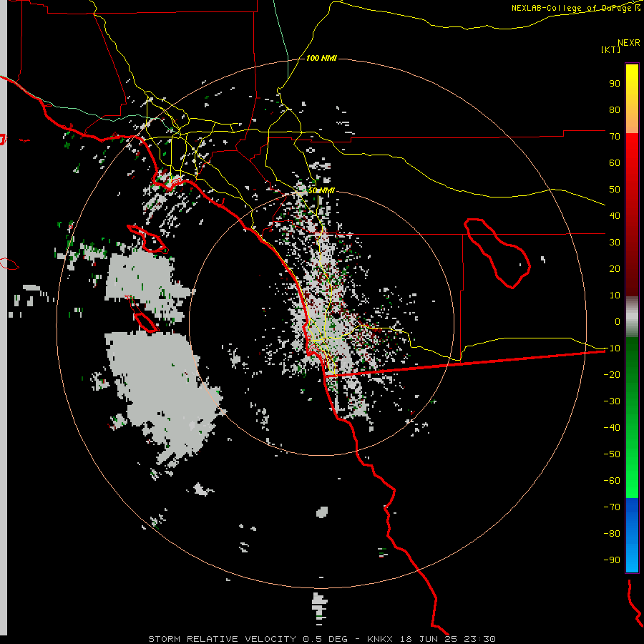Viewport: 644px width, 644px height.
Task: Click the -70 value on the velocity scale
Action: coord(612,507)
